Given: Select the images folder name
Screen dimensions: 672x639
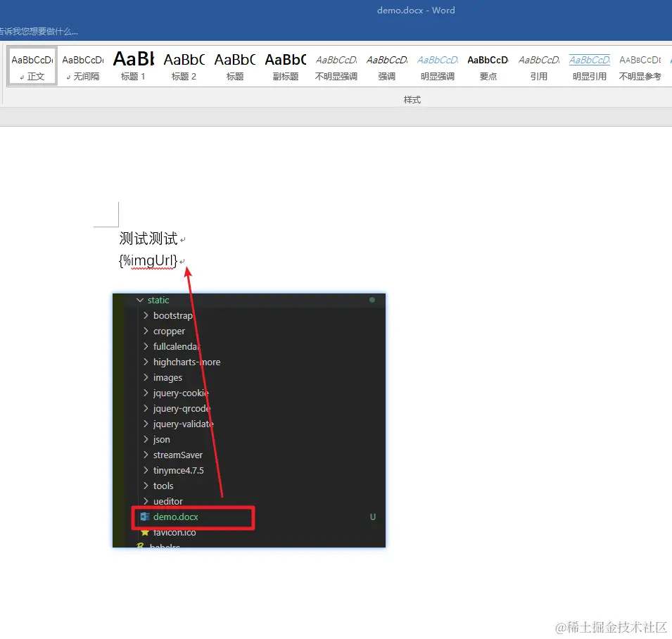Looking at the screenshot, I should point(167,378).
